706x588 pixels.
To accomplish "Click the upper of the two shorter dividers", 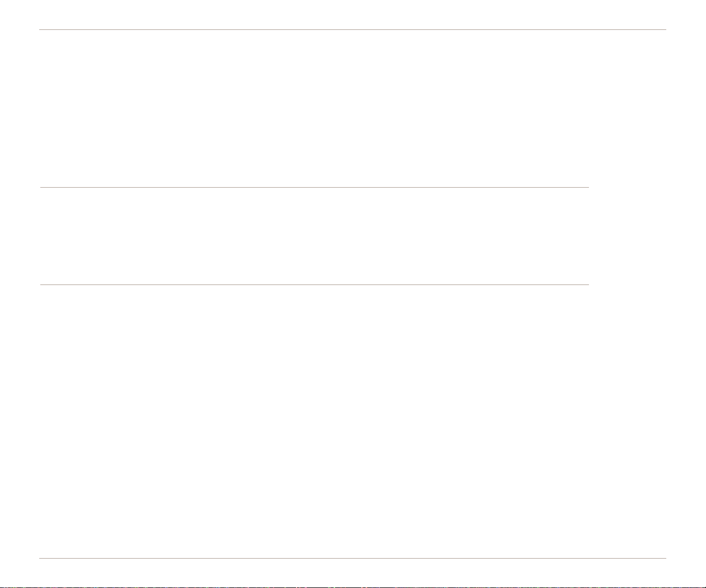I will tap(315, 187).
